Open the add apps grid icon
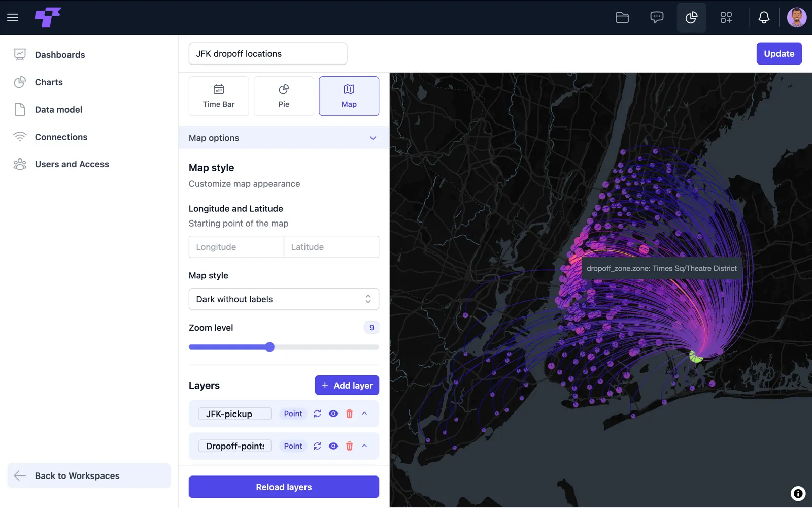The image size is (812, 508). (726, 18)
